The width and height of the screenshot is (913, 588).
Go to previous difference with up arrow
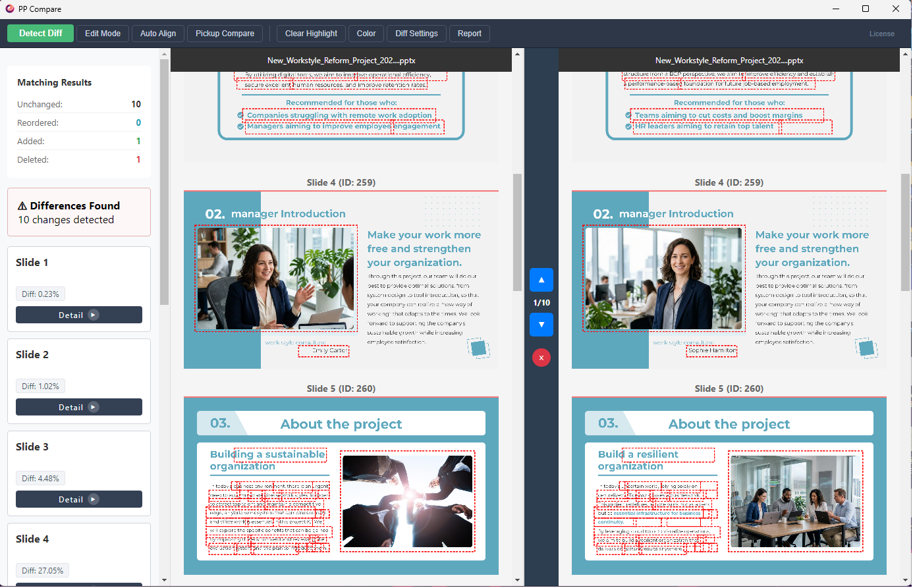(541, 280)
